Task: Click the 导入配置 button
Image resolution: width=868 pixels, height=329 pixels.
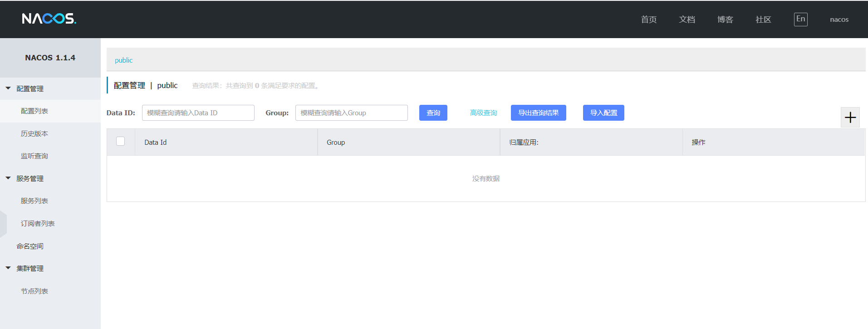Action: pyautogui.click(x=603, y=113)
